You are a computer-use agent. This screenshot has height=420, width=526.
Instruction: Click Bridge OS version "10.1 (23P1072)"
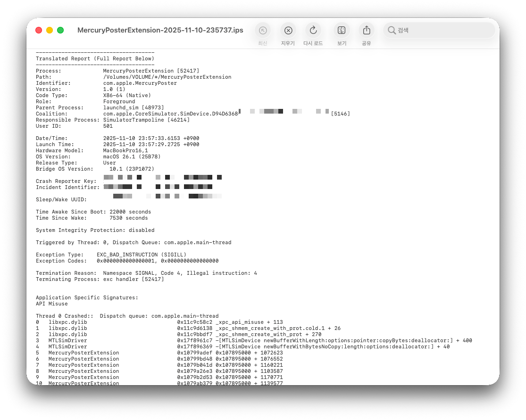tap(132, 169)
